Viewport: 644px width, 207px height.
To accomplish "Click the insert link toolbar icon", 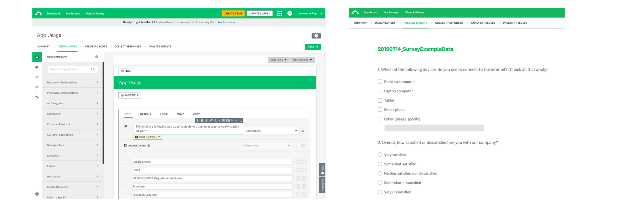I will click(211, 121).
